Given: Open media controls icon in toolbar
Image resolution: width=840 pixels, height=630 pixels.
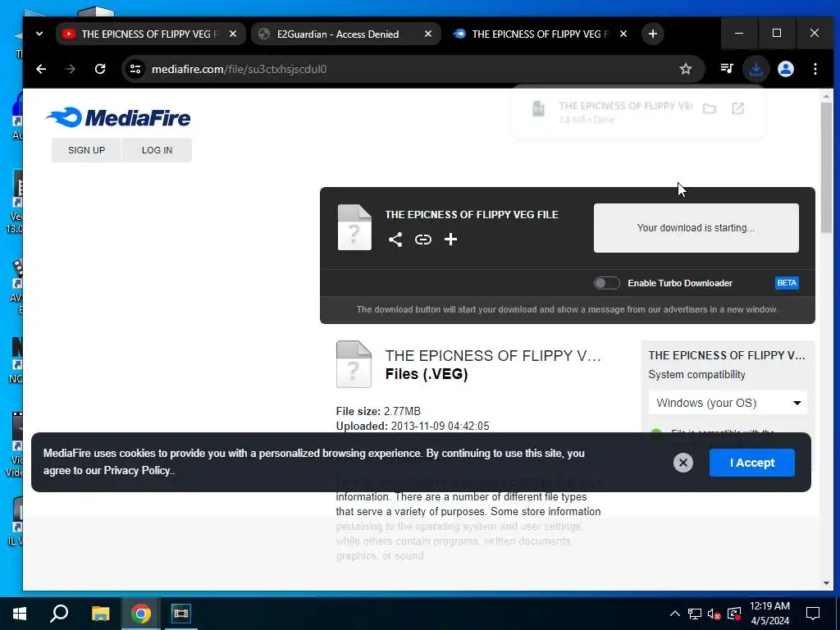Looking at the screenshot, I should [x=727, y=69].
